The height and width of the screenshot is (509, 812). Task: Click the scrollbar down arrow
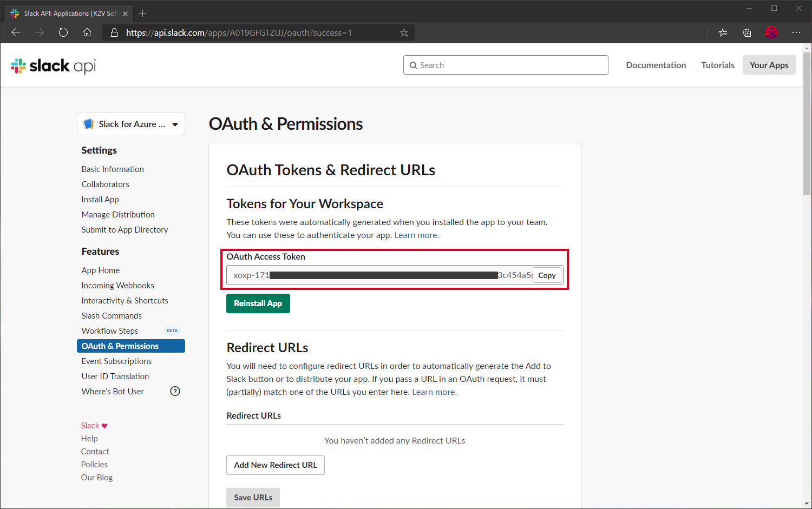coord(807,504)
